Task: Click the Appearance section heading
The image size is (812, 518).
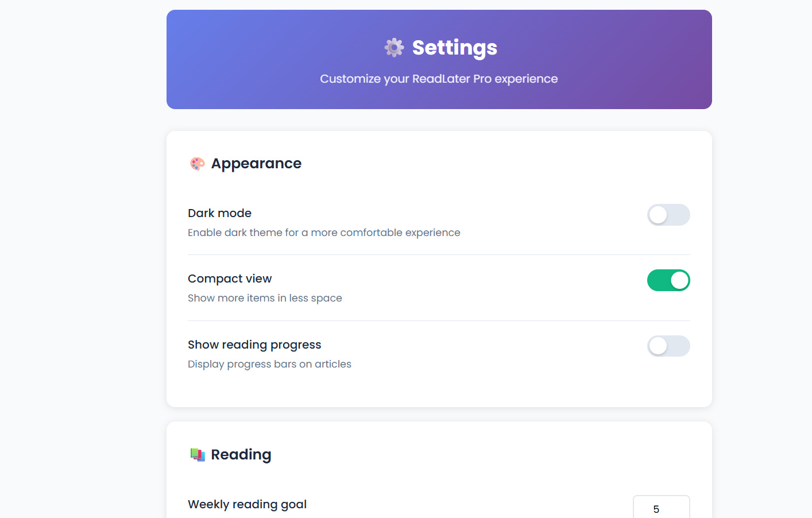Action: pyautogui.click(x=256, y=164)
